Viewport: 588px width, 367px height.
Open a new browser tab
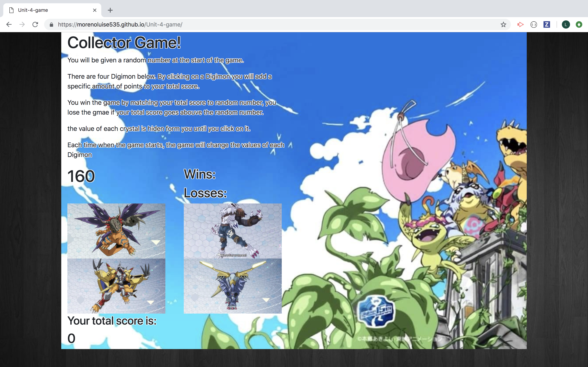click(x=110, y=10)
